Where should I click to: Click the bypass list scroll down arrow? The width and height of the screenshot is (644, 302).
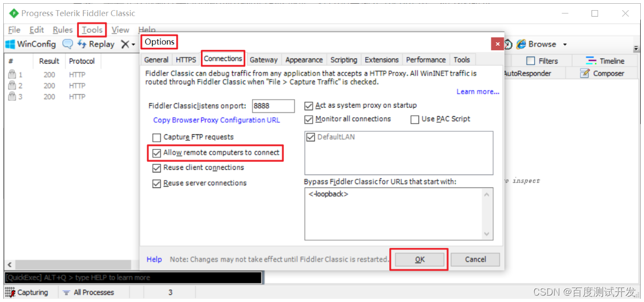tap(487, 234)
